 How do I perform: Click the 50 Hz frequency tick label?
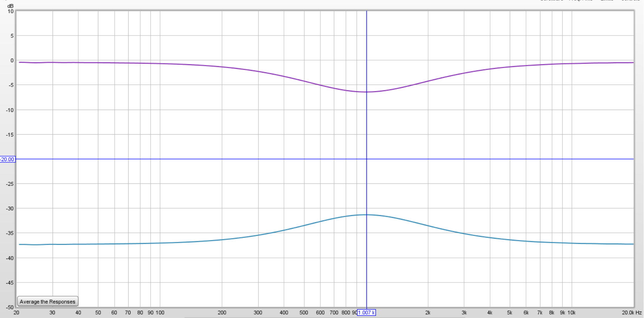click(x=98, y=313)
